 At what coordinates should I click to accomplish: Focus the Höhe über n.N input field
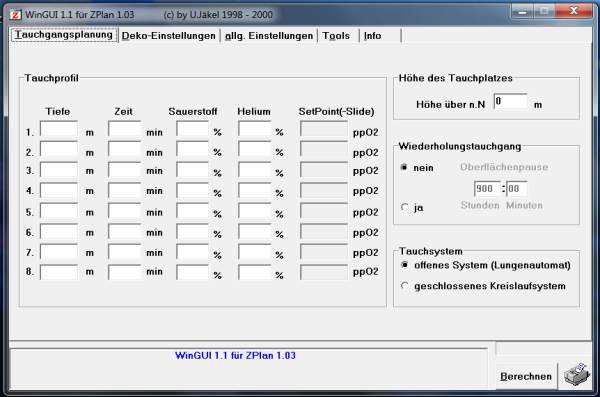tap(511, 101)
